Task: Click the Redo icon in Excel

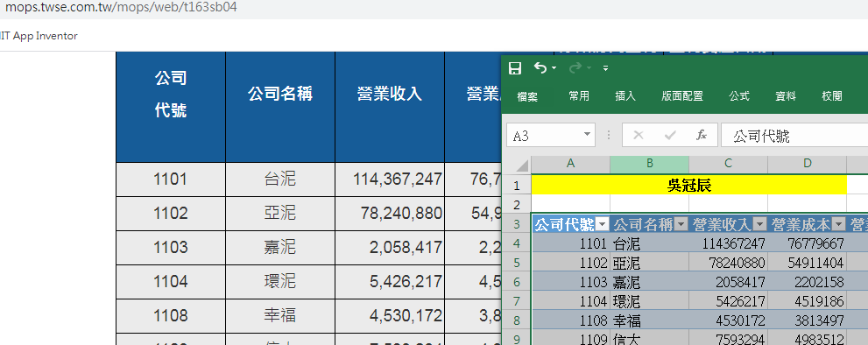Action: (x=575, y=67)
